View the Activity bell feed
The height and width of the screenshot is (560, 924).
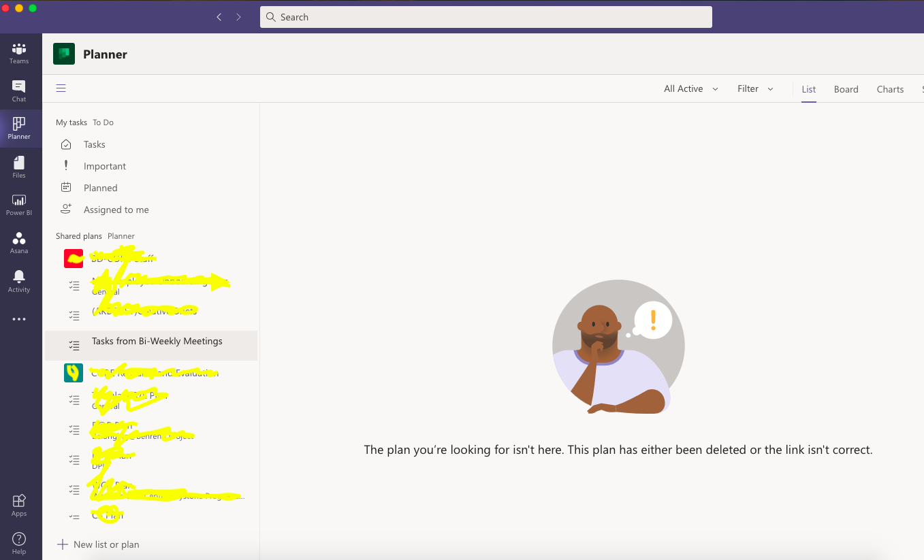click(19, 281)
